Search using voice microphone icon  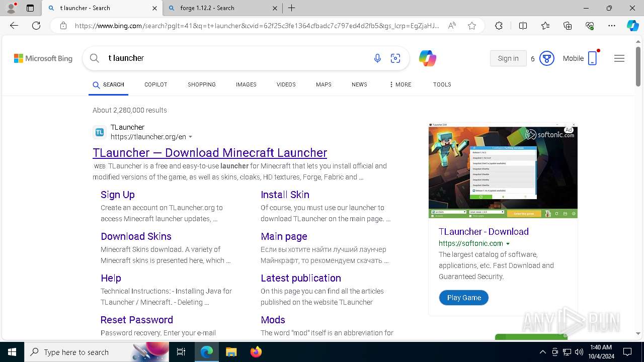pos(377,58)
